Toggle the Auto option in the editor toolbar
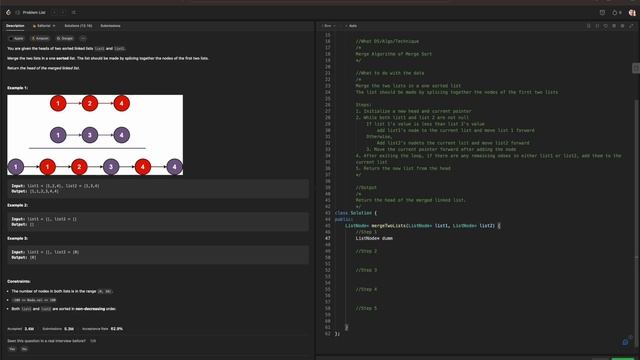 351,26
